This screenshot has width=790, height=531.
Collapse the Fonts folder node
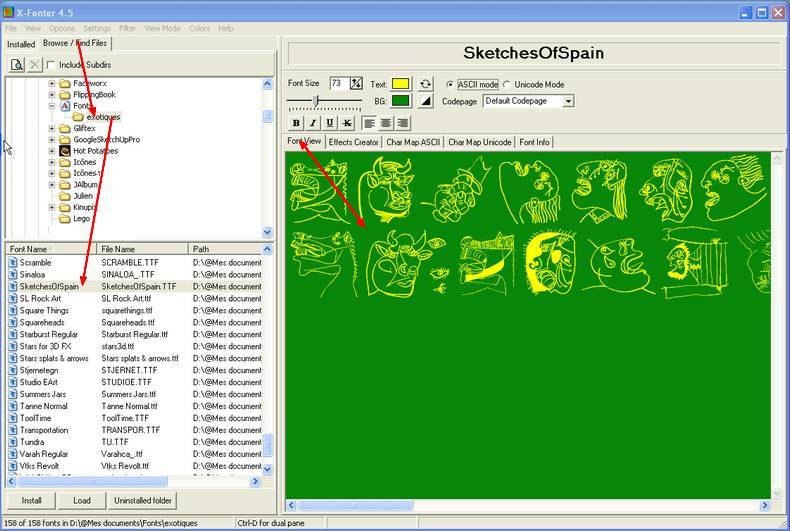52,106
